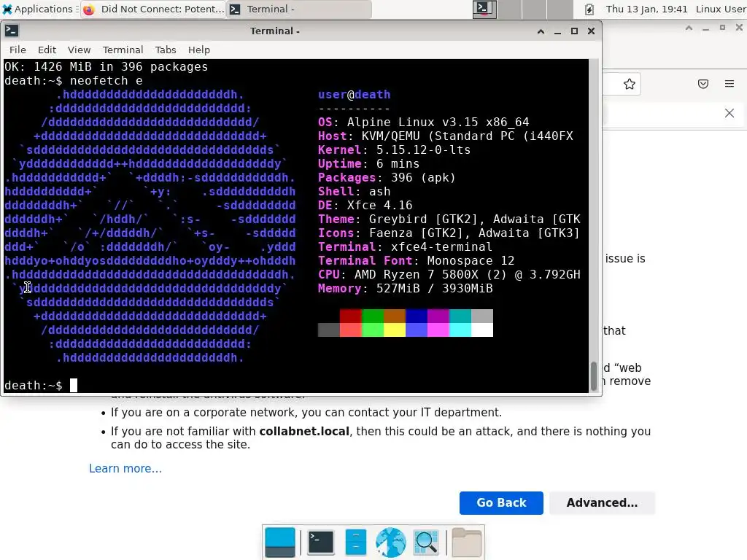This screenshot has height=560, width=747.
Task: Click the terminal prompt cursor at 'death:~$'
Action: 74,385
